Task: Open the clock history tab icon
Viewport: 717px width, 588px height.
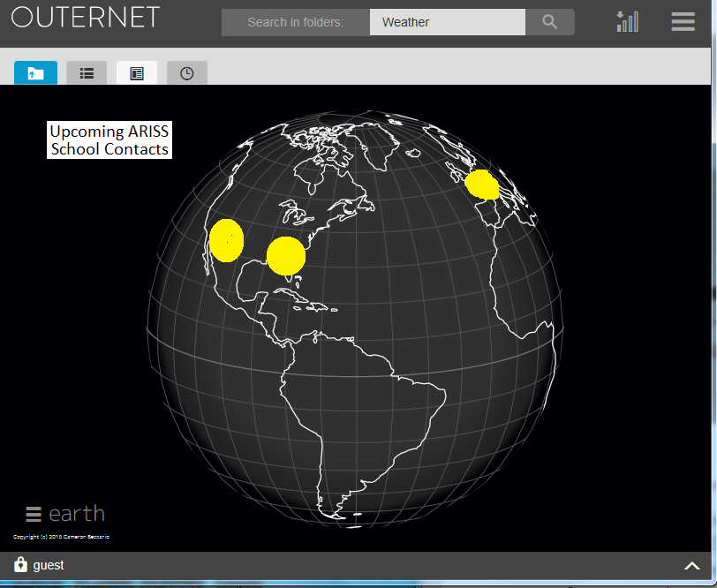Action: click(x=186, y=73)
